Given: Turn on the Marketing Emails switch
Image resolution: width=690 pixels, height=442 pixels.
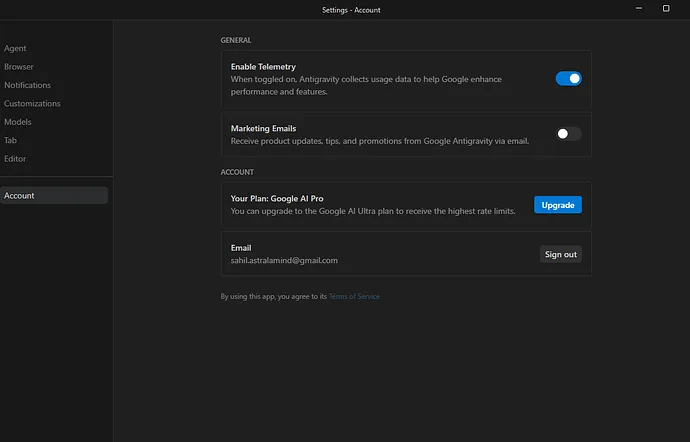Looking at the screenshot, I should 568,134.
